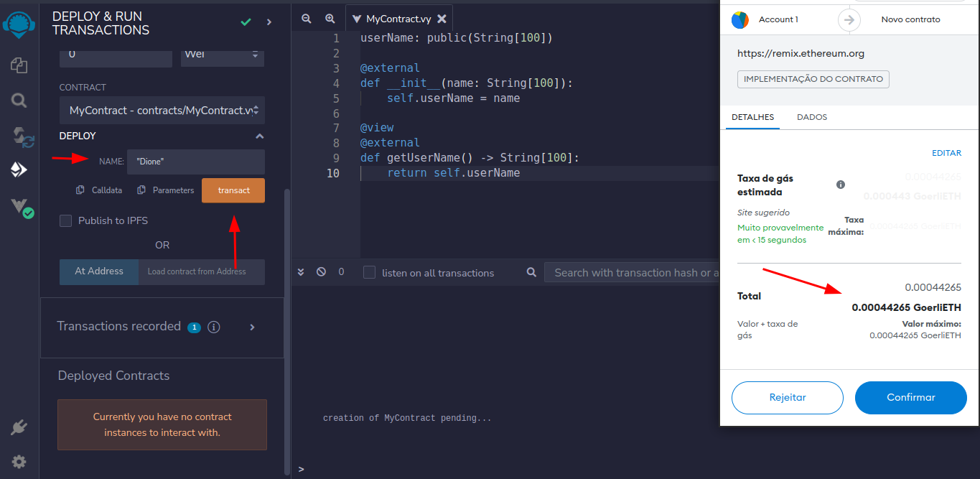
Task: Open the MyContract contract selector dropdown
Action: [x=162, y=111]
